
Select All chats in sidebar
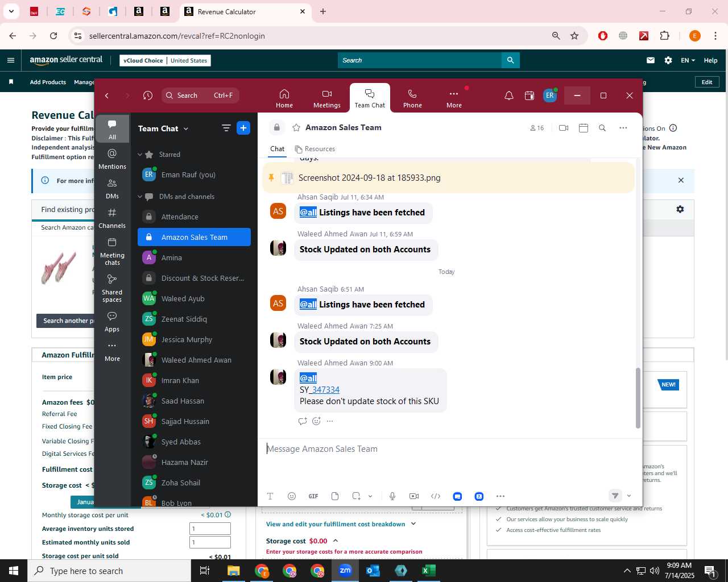112,129
